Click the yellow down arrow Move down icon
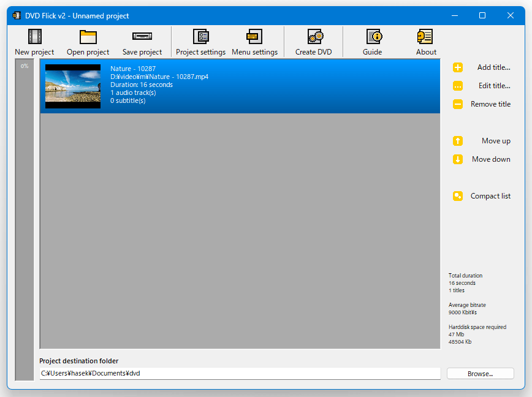The image size is (532, 397). pyautogui.click(x=458, y=159)
